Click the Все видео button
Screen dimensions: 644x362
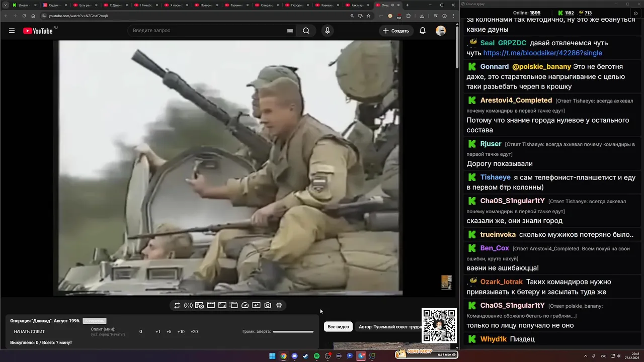(x=338, y=327)
